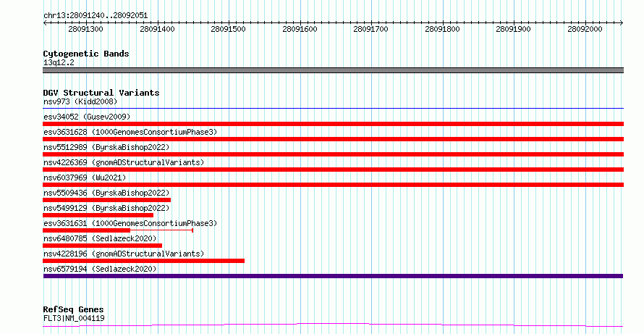Select the red bar for esv34052

click(333, 124)
